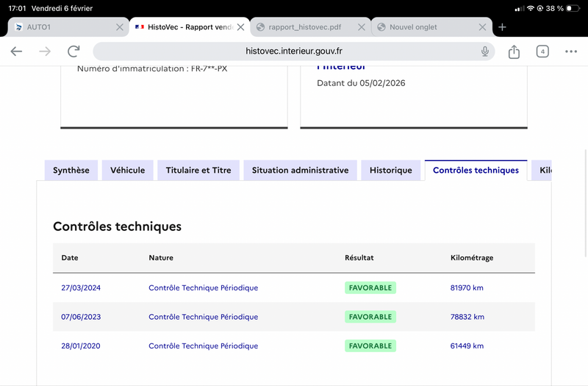
Task: Tap the forward navigation arrow
Action: tap(45, 51)
